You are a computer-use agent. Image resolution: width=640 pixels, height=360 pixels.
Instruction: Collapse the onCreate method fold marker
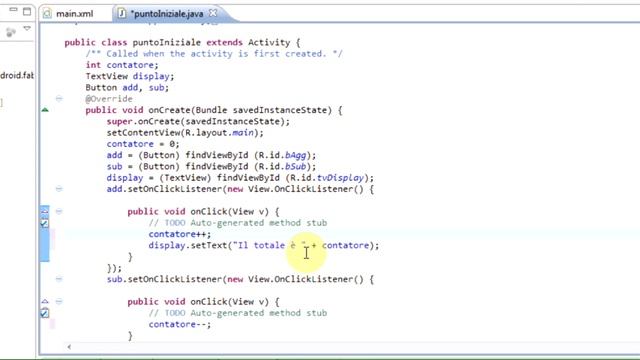coord(59,99)
